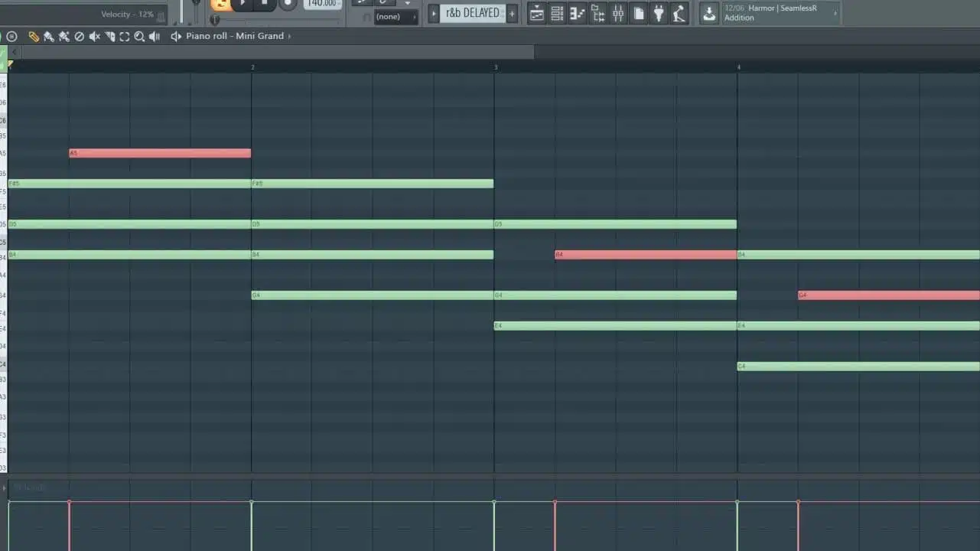Open the Piano roll view icon
Image resolution: width=980 pixels, height=551 pixels.
click(578, 12)
